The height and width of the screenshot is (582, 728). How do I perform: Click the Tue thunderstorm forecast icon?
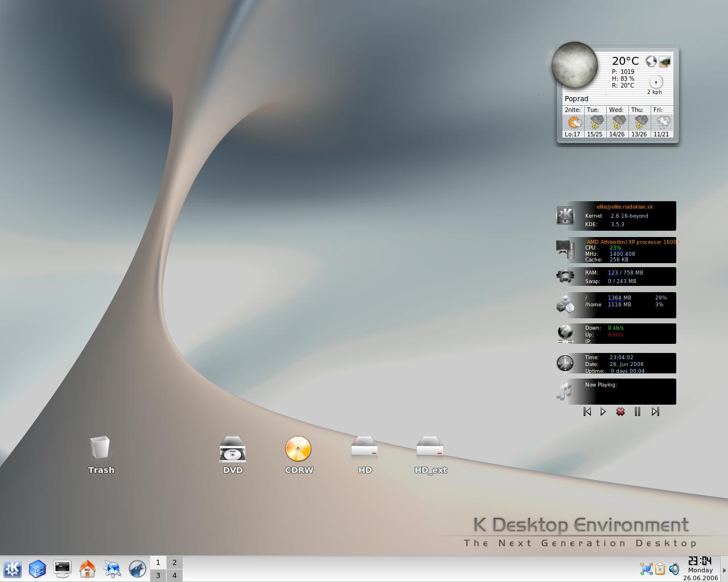pos(596,122)
